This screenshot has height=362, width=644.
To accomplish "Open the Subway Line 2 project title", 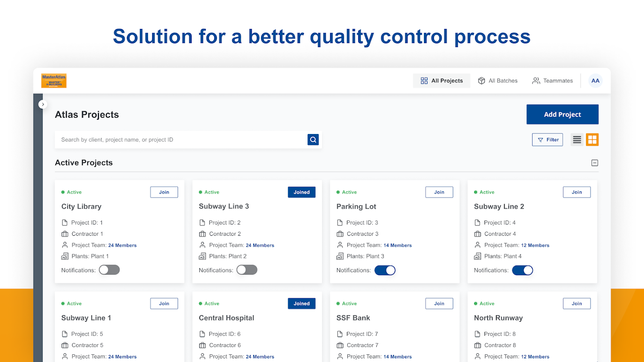I will point(499,206).
